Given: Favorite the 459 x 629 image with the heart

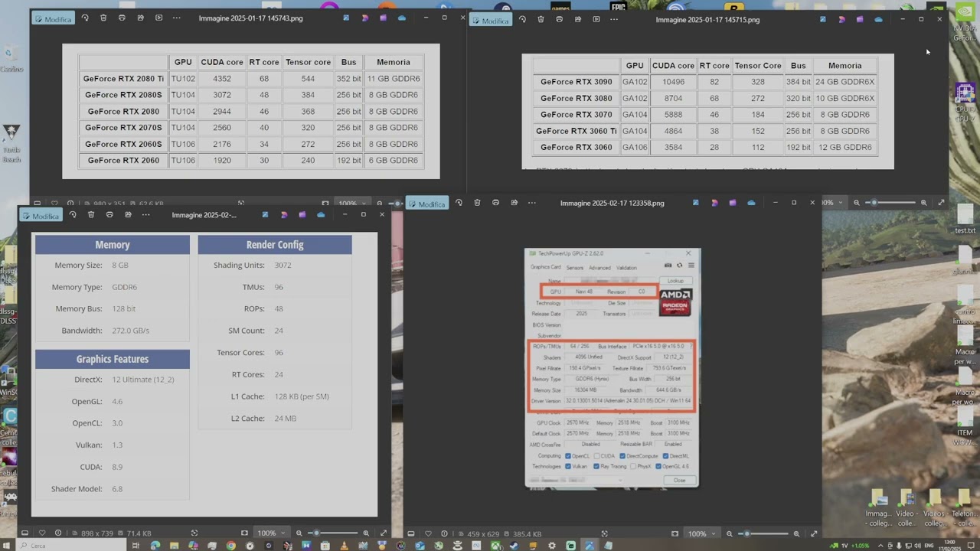Looking at the screenshot, I should tap(428, 533).
